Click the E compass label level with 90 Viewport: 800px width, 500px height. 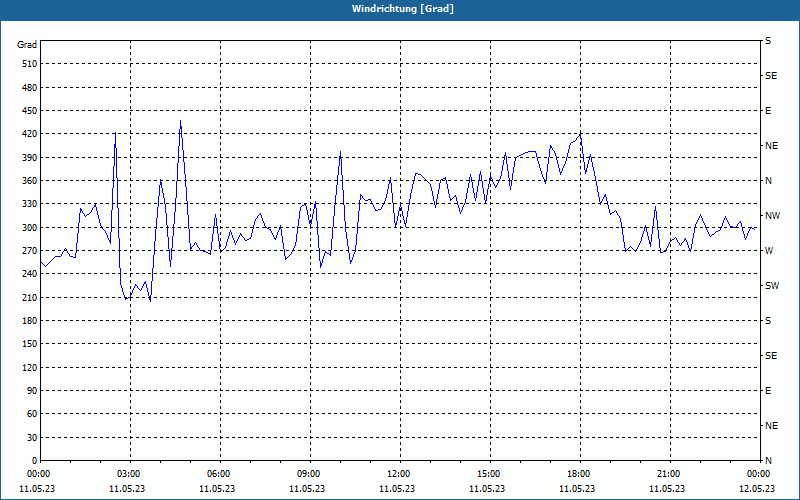coord(768,391)
